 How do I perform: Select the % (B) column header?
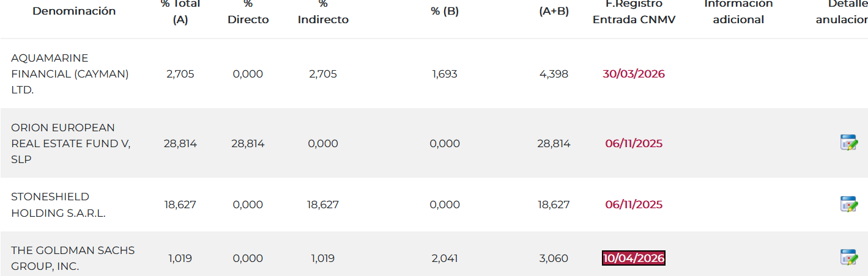445,11
